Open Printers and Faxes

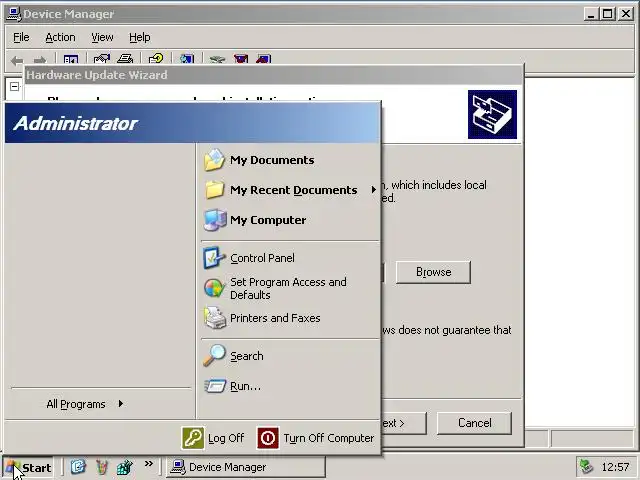[x=290, y=318]
